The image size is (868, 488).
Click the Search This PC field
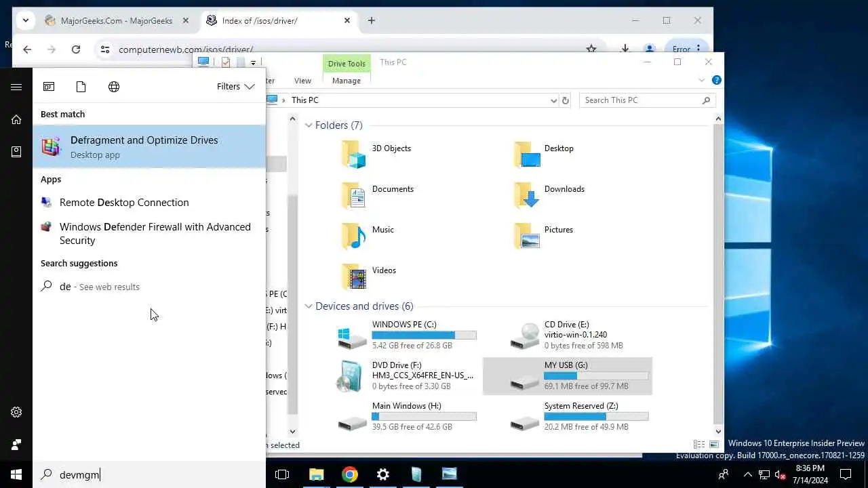pyautogui.click(x=648, y=100)
